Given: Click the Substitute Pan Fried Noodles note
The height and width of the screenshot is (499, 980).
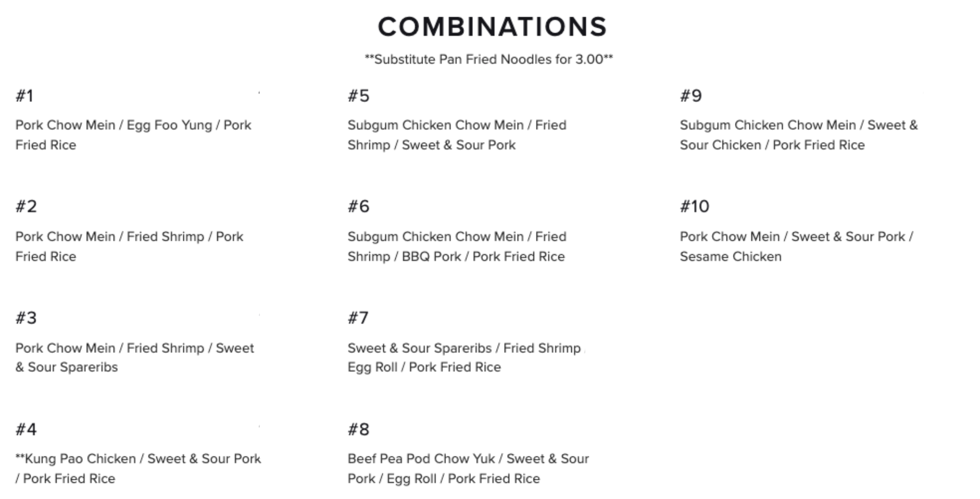Looking at the screenshot, I should (x=489, y=59).
